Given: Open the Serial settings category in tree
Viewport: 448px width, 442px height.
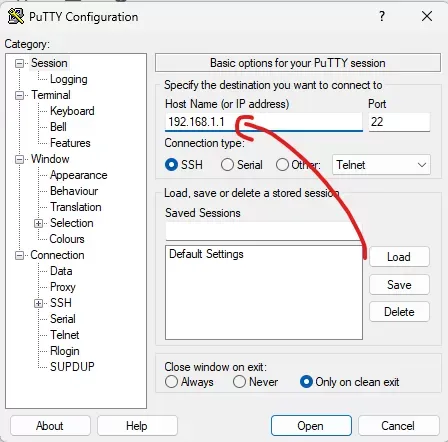Looking at the screenshot, I should [63, 319].
